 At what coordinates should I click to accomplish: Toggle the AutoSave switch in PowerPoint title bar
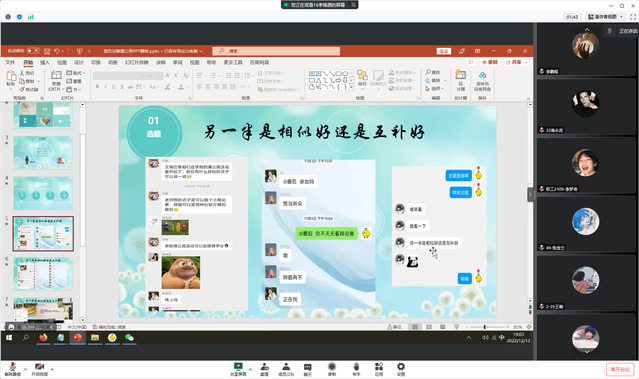point(33,51)
